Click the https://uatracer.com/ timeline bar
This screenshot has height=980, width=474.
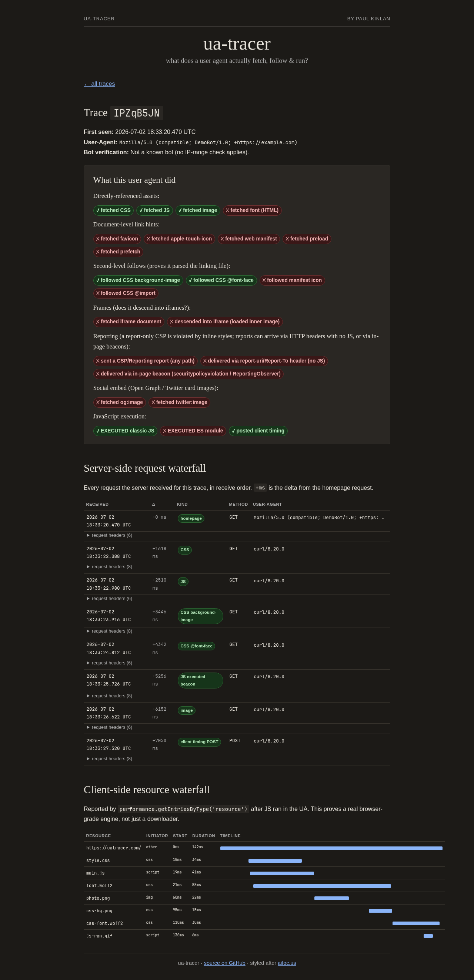(x=331, y=848)
